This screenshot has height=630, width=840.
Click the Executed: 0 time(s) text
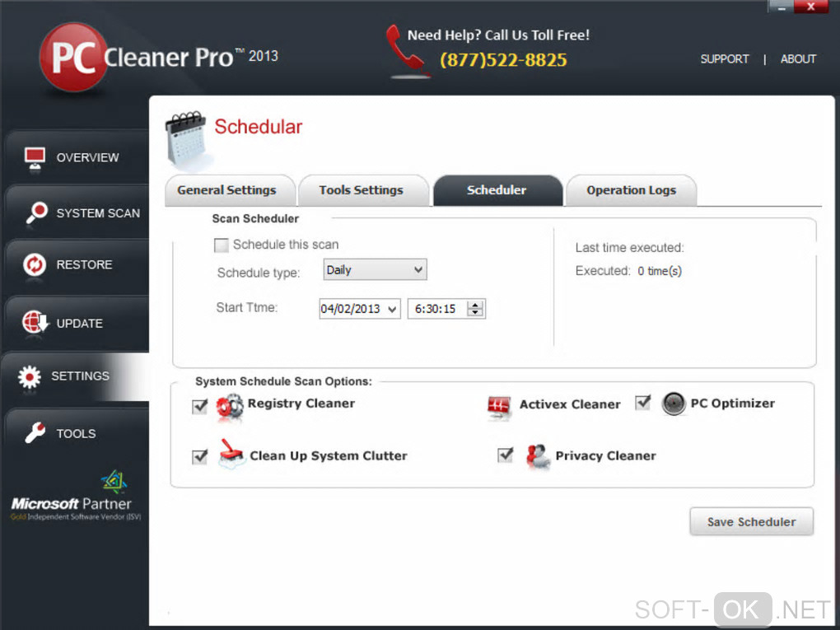tap(628, 271)
